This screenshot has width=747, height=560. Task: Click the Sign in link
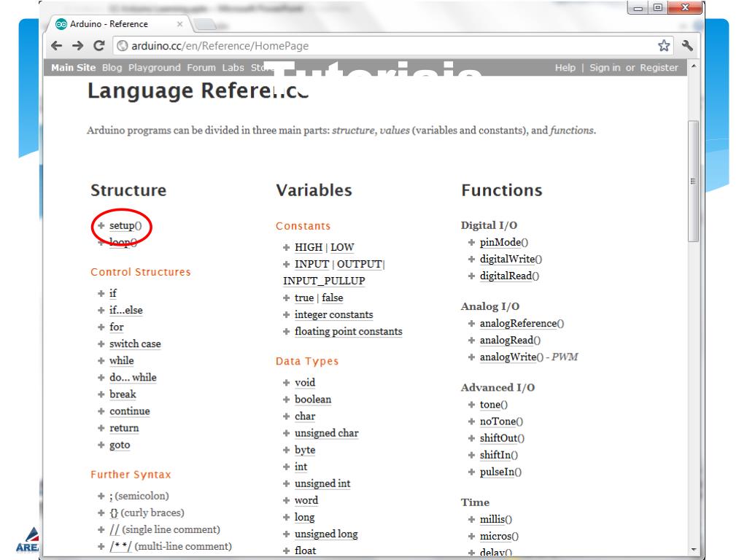tap(605, 68)
